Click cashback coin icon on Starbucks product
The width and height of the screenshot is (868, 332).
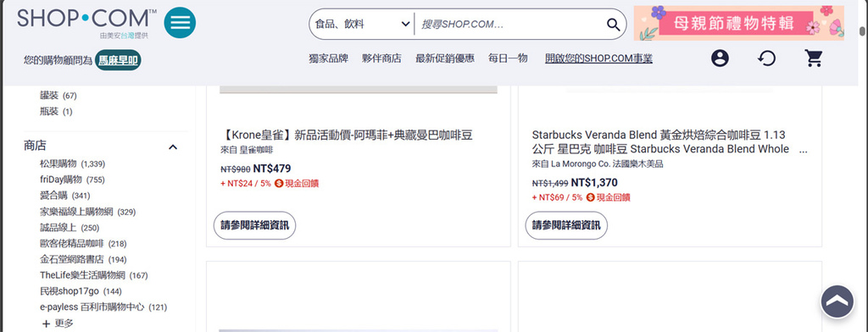coord(591,197)
